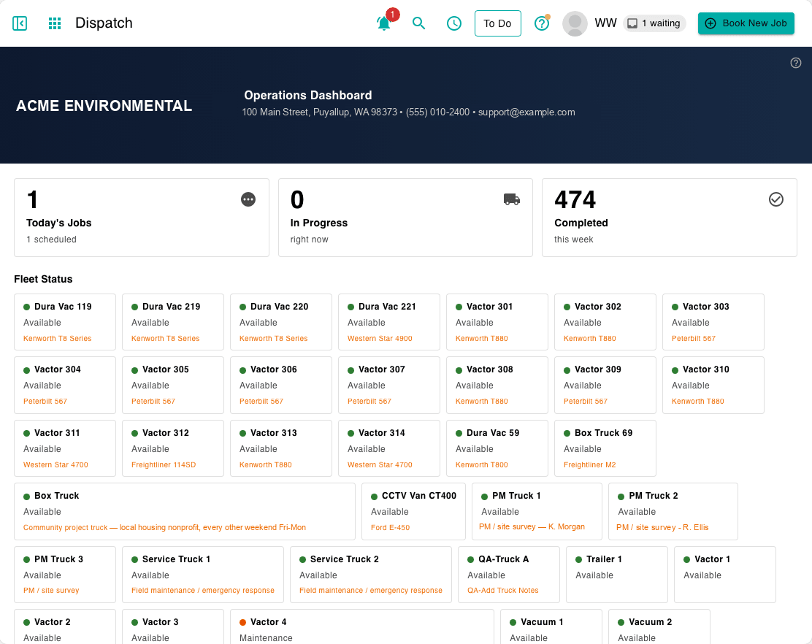Select the Vactor 310 fleet card
This screenshot has width=812, height=644.
713,385
